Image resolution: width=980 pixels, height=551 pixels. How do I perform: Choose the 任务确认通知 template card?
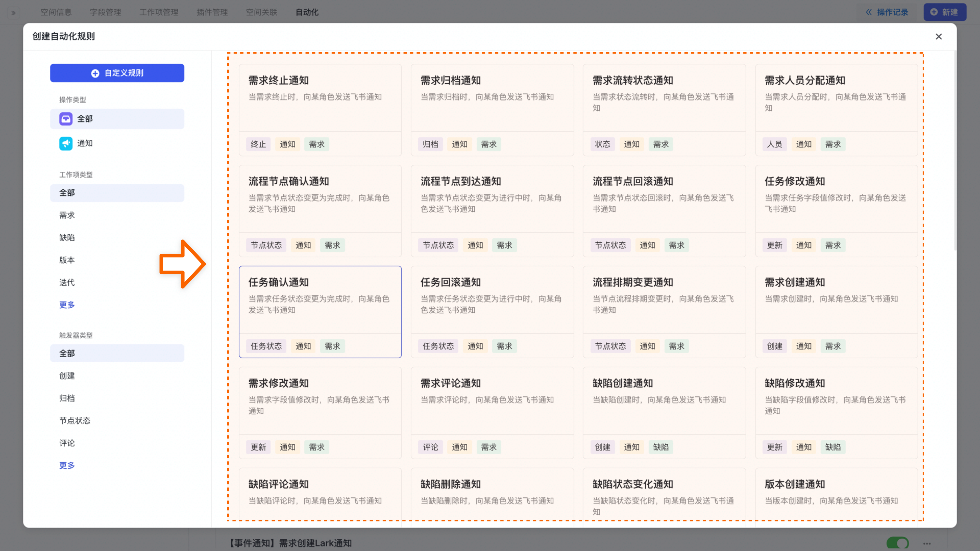point(320,312)
